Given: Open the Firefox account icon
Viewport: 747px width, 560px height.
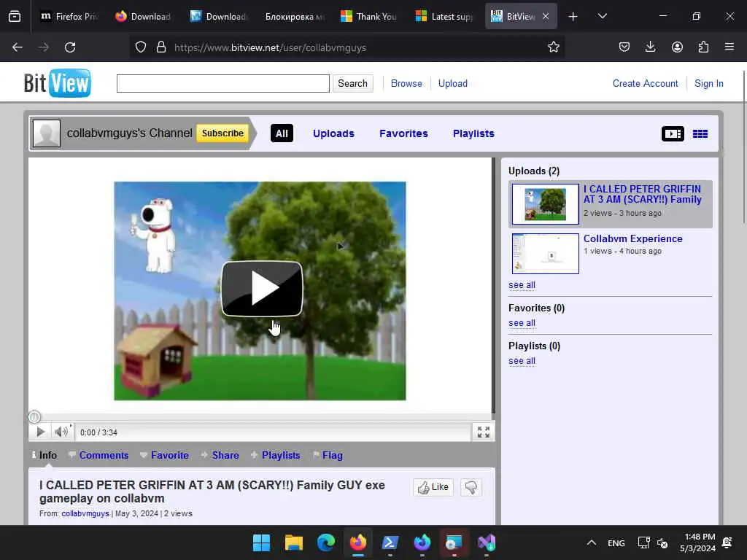Looking at the screenshot, I should point(677,47).
